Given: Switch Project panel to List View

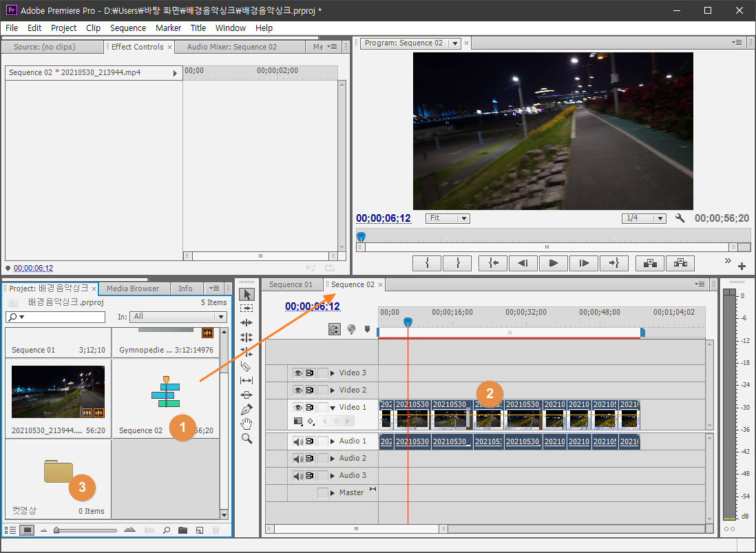Looking at the screenshot, I should click(11, 530).
